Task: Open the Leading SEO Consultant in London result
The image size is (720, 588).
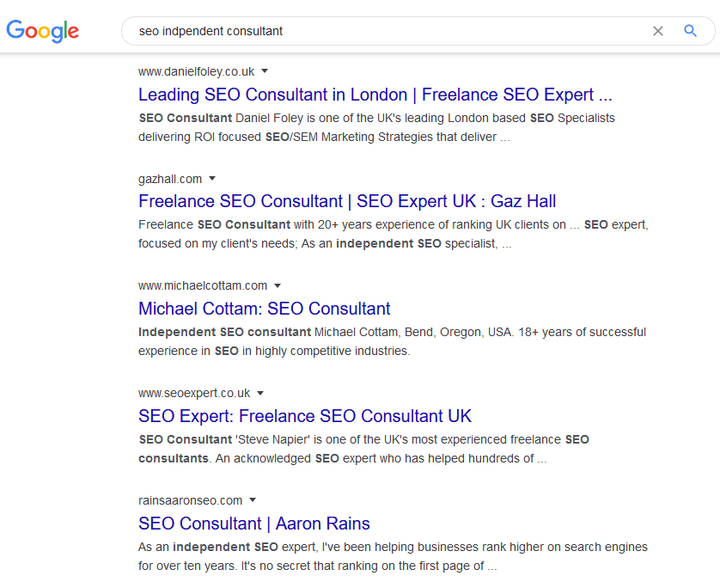Action: pyautogui.click(x=375, y=95)
